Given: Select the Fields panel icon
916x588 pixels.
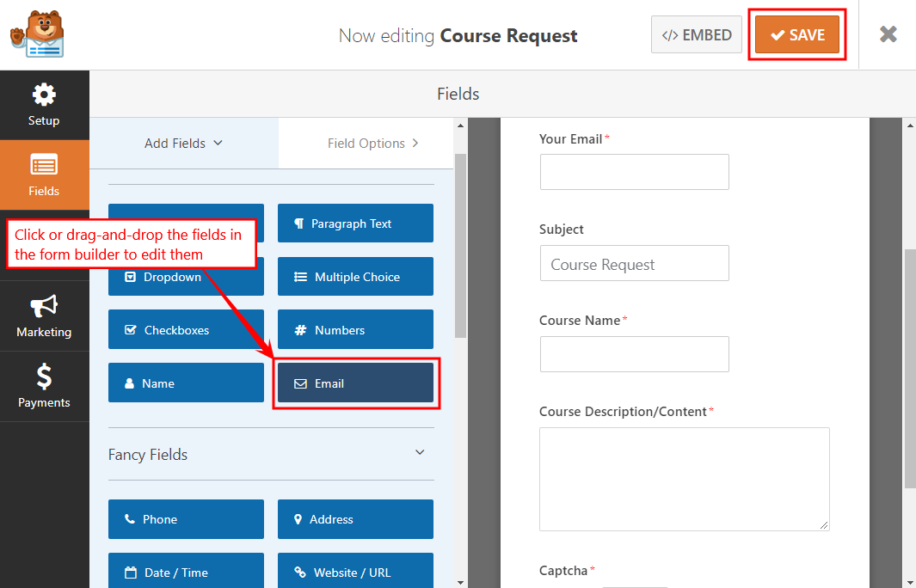Looking at the screenshot, I should (x=45, y=175).
